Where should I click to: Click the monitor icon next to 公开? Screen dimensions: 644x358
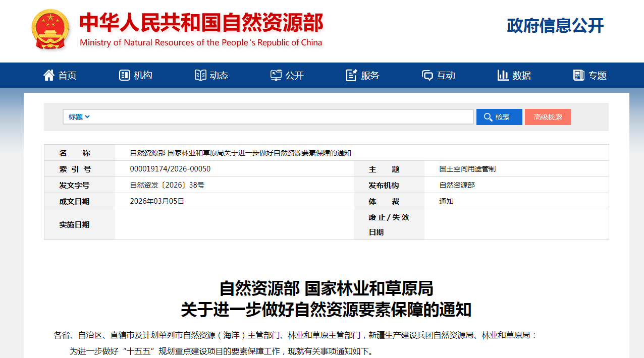(276, 75)
